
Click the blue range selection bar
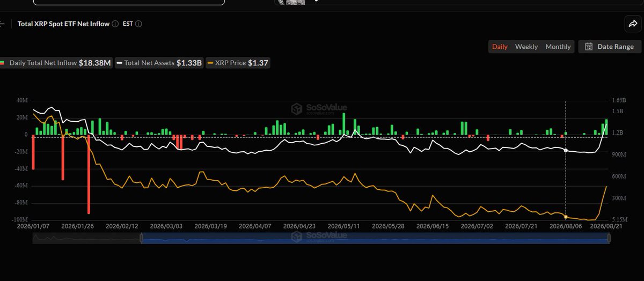(x=375, y=239)
